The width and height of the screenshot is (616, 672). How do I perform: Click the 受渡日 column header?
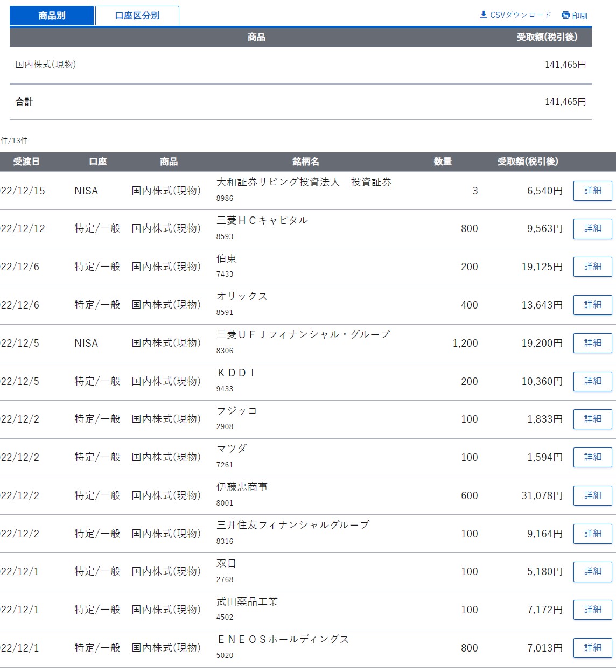tap(26, 162)
